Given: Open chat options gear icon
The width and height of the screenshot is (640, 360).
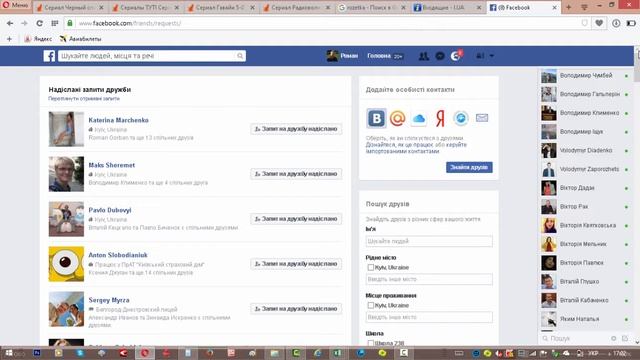Looking at the screenshot, I should [x=613, y=338].
